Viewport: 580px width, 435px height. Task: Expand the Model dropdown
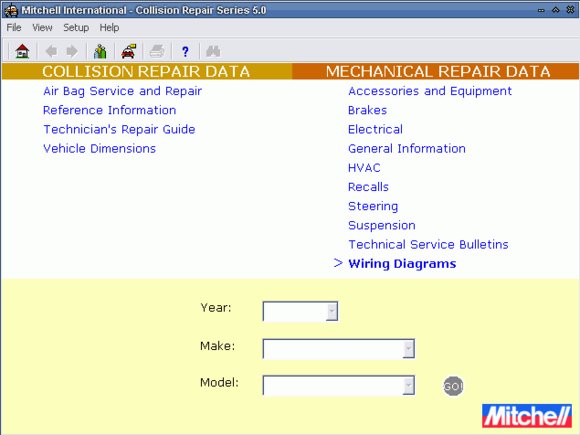point(408,386)
